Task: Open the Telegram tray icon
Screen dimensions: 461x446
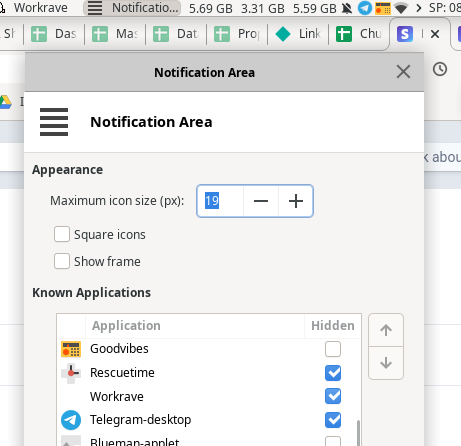Action: [365, 8]
